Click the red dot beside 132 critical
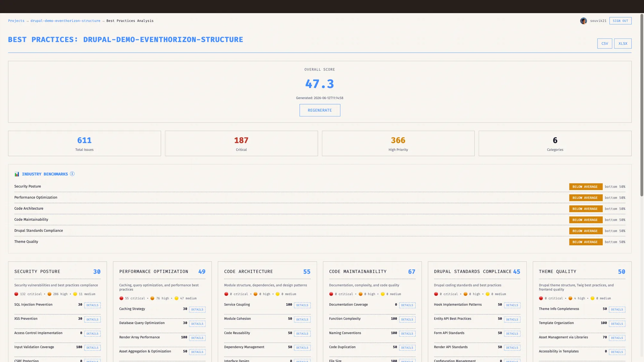 (16, 294)
